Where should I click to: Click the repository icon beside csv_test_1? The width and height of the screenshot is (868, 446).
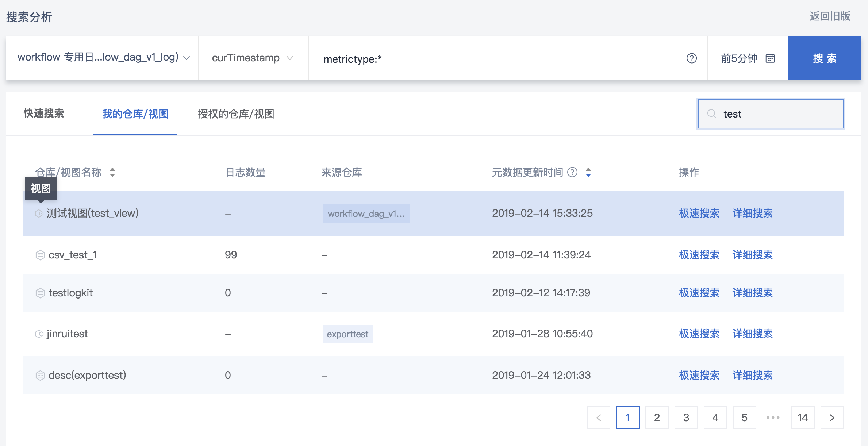40,255
